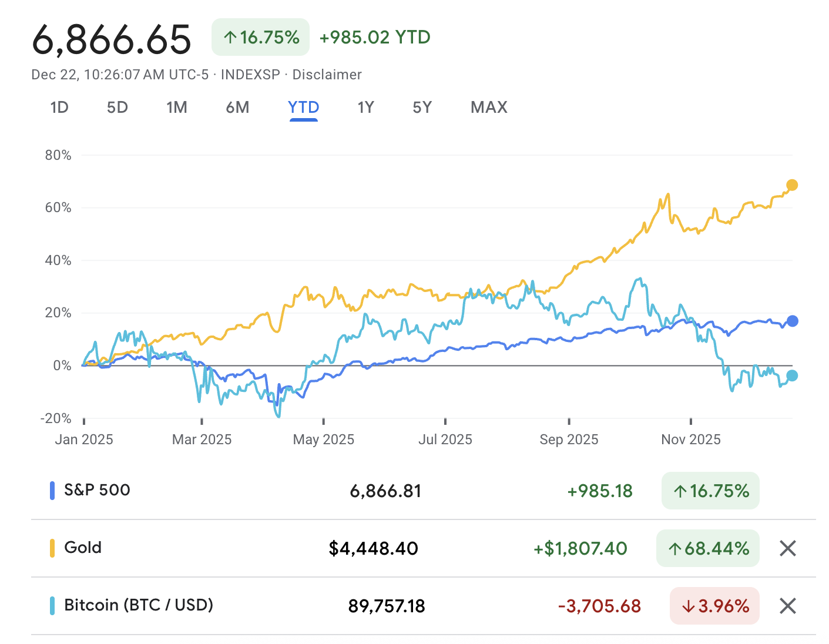Click the green 16.75% badge in header
The height and width of the screenshot is (644, 829).
[x=260, y=38]
